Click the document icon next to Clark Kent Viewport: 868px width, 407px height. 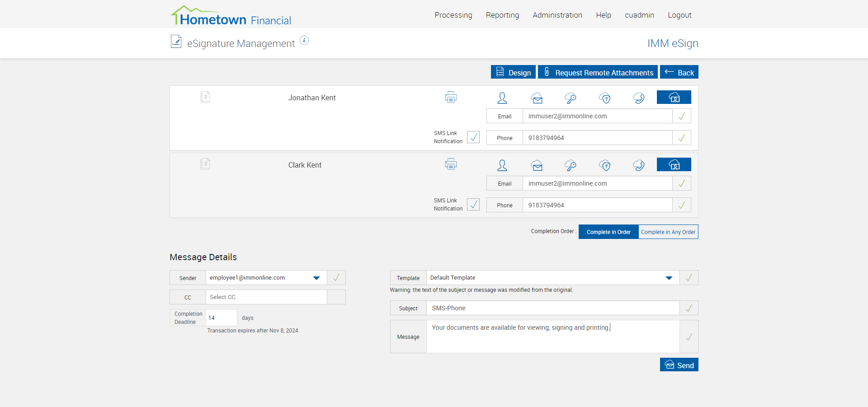[x=205, y=164]
